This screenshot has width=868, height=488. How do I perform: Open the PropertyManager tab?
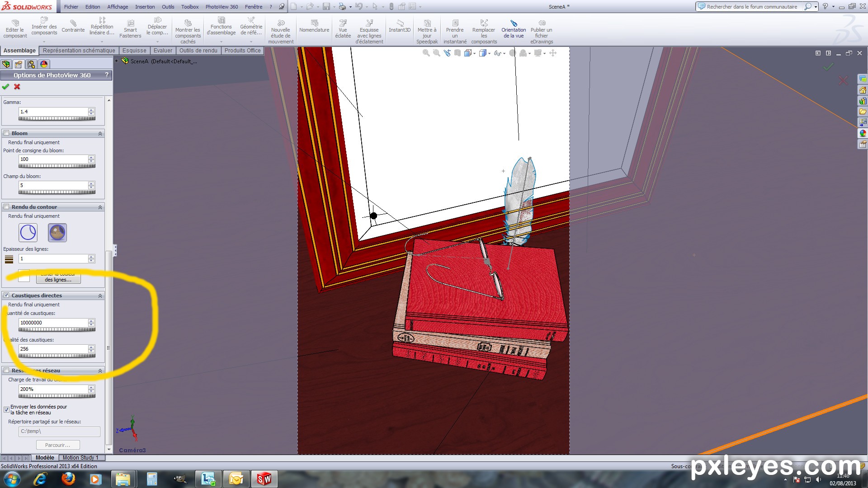coord(19,64)
